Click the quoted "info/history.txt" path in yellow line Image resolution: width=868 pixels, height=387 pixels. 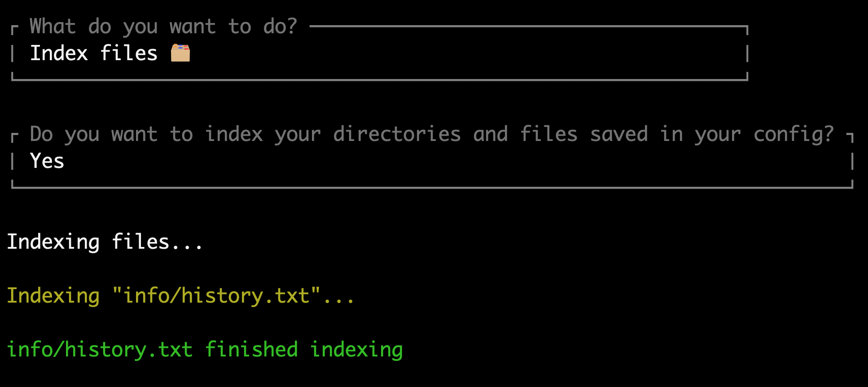216,295
